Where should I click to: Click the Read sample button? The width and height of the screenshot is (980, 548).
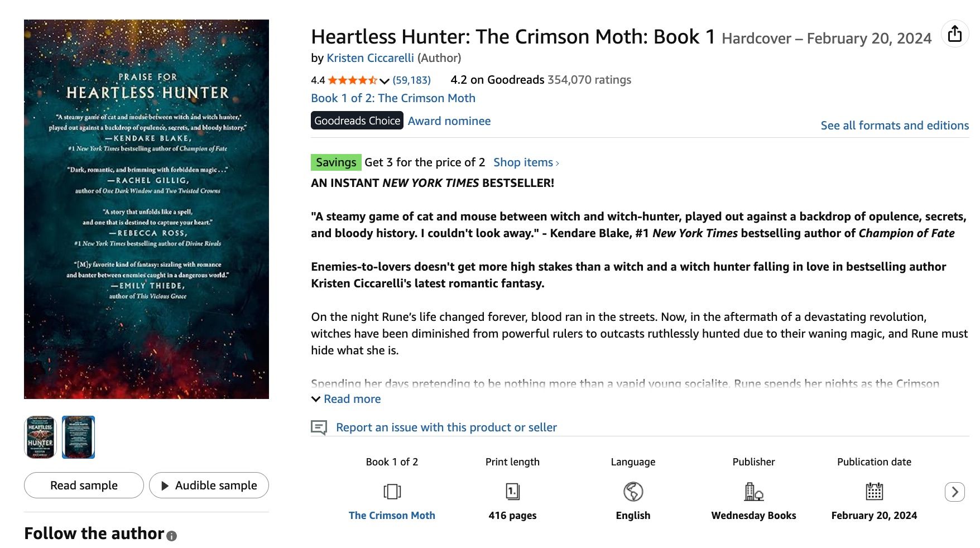[x=84, y=485]
